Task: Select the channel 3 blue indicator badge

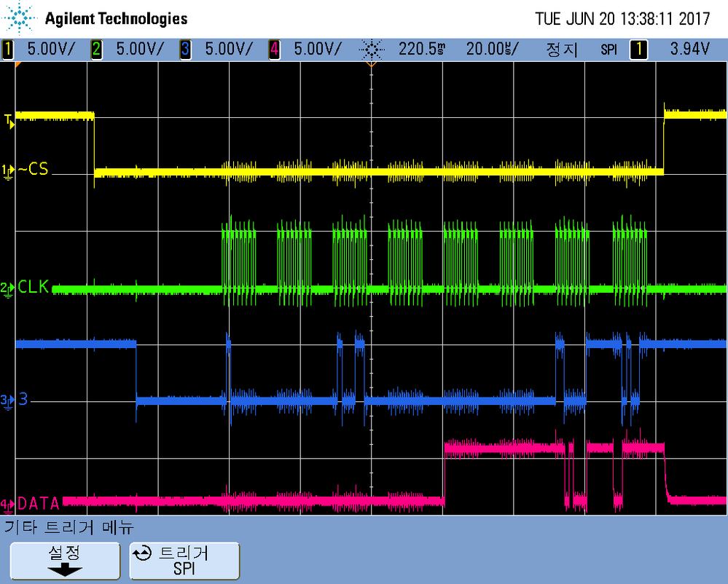Action: [x=185, y=49]
